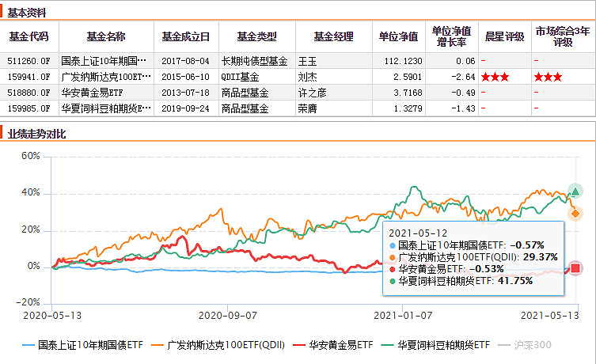Screen dimensions: 596x364
Task: Click x-axis date 2021-05-13
Action: click(549, 316)
